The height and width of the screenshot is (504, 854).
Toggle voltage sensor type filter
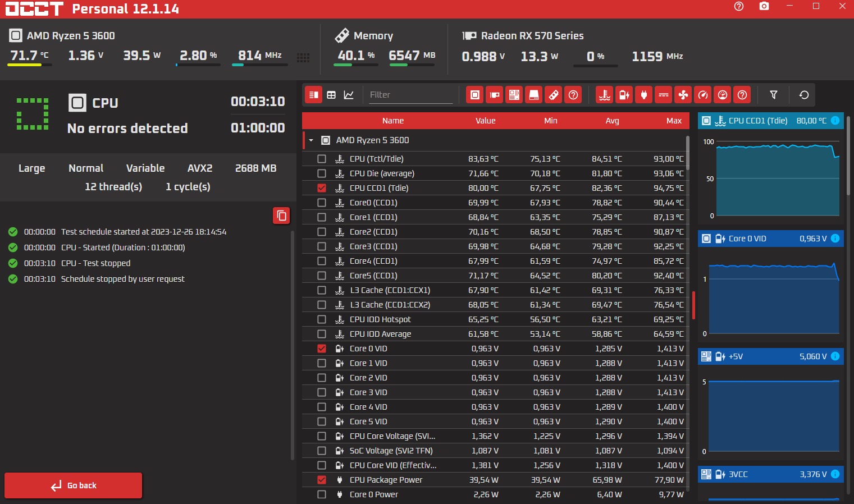pos(624,95)
